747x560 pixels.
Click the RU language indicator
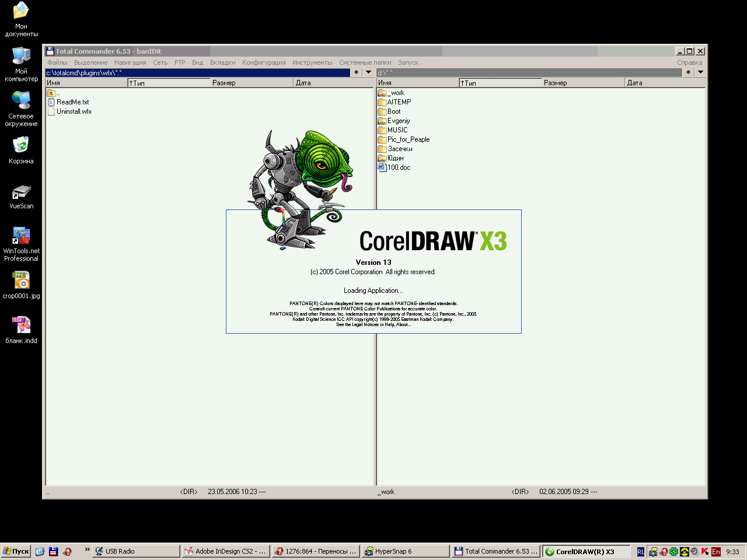click(x=641, y=551)
